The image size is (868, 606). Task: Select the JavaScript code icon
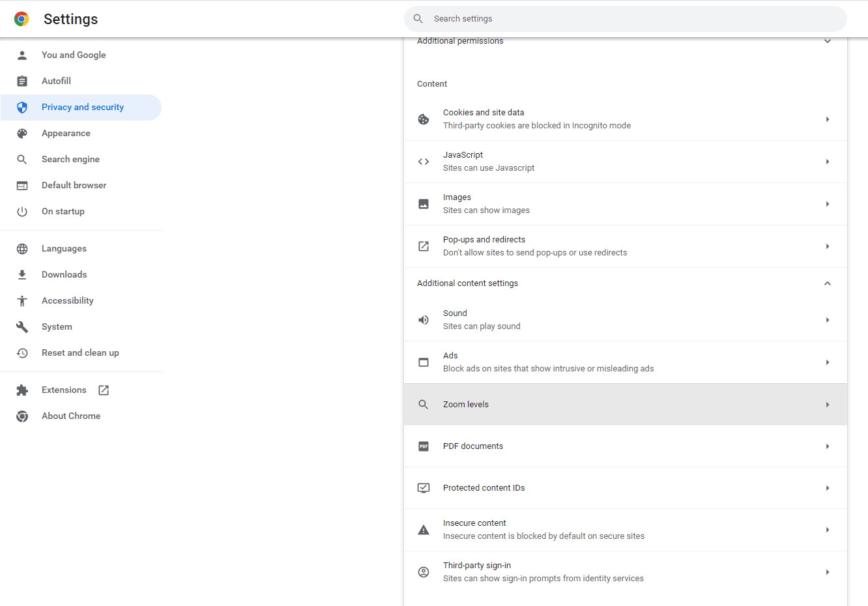(424, 161)
